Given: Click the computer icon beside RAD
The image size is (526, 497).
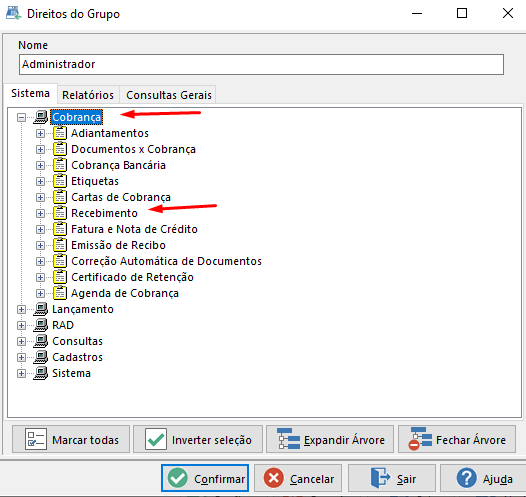Looking at the screenshot, I should point(41,325).
